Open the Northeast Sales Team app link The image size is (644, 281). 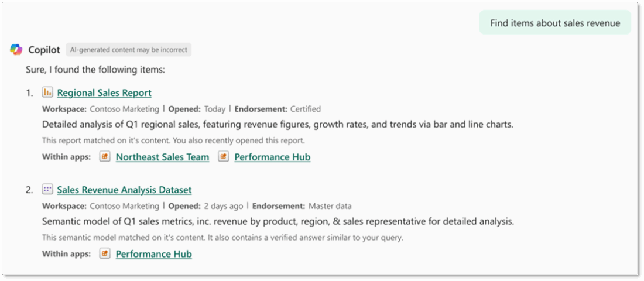[162, 157]
